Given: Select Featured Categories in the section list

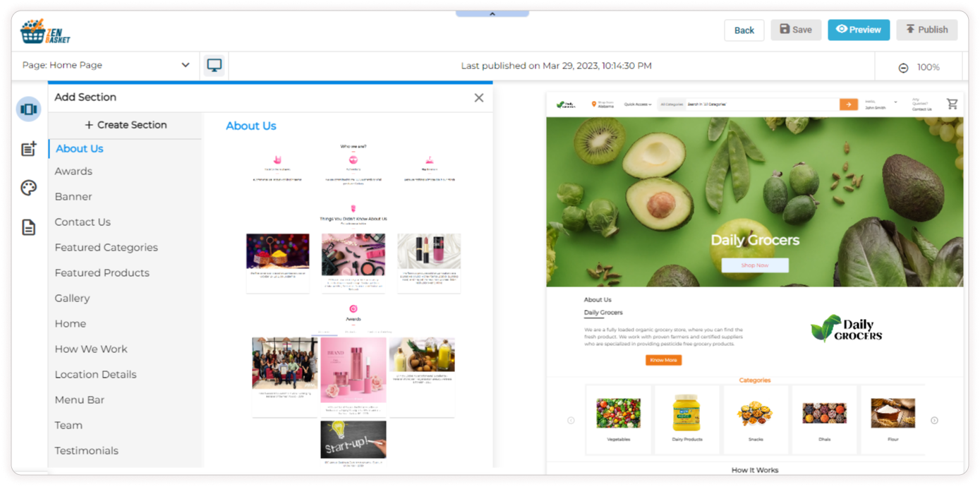Looking at the screenshot, I should (x=106, y=248).
